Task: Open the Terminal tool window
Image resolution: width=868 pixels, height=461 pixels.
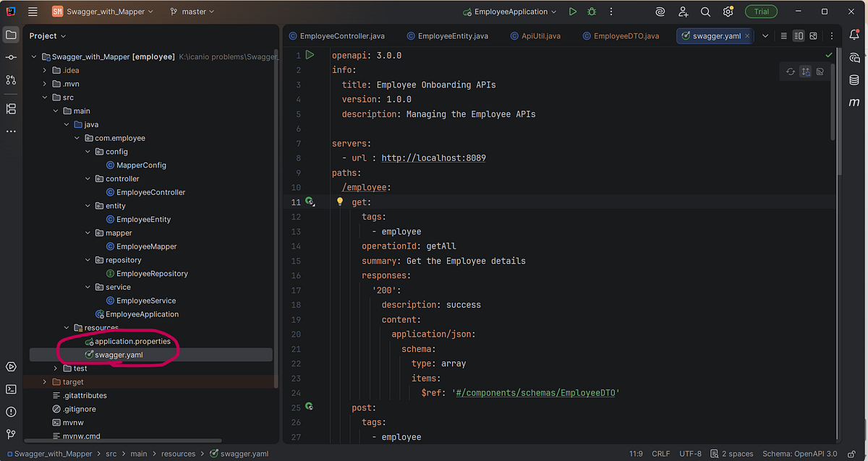Action: [11, 389]
